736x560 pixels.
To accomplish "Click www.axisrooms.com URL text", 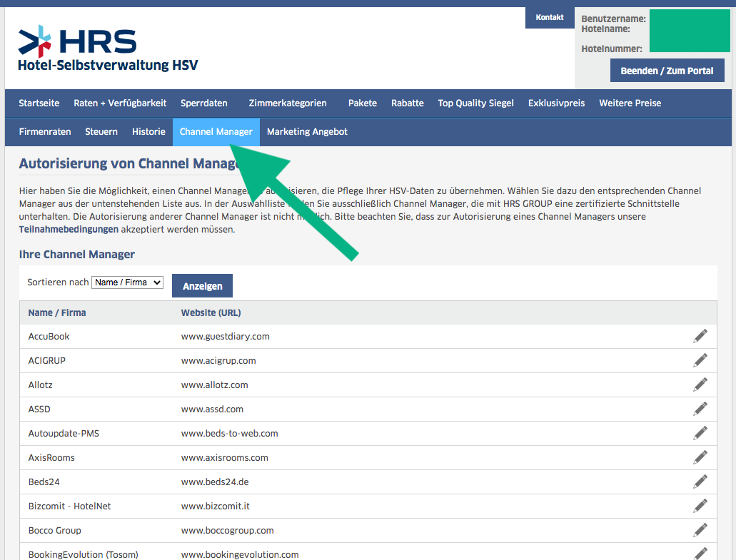I will point(224,458).
